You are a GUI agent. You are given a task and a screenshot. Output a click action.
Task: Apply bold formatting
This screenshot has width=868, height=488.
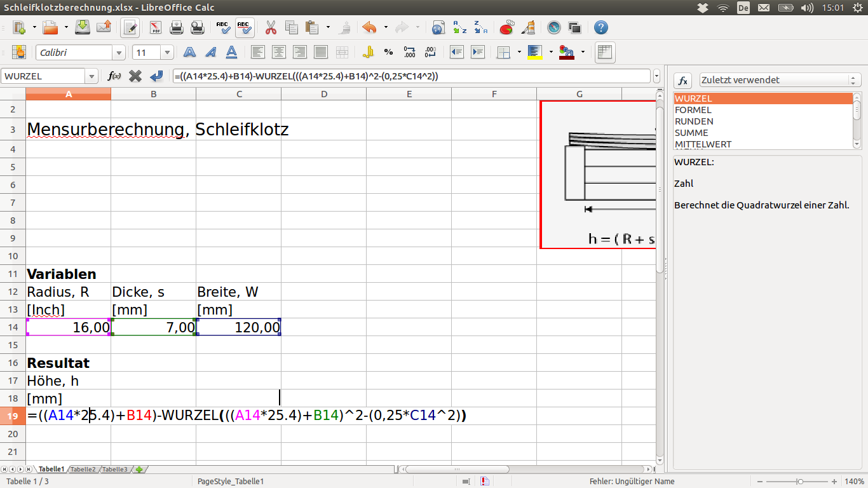click(189, 53)
